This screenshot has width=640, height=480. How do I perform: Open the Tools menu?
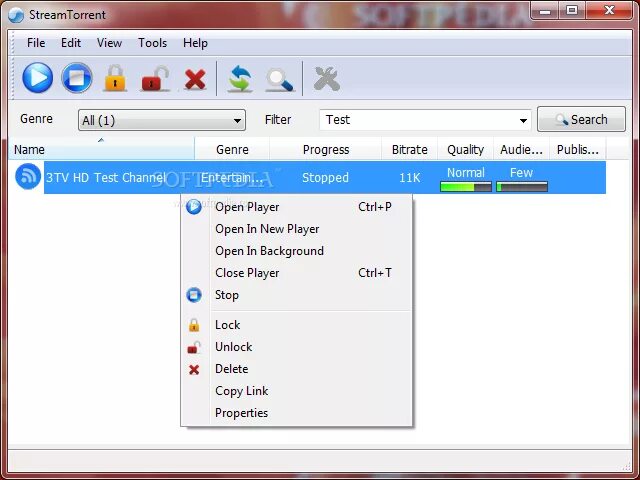pos(152,43)
